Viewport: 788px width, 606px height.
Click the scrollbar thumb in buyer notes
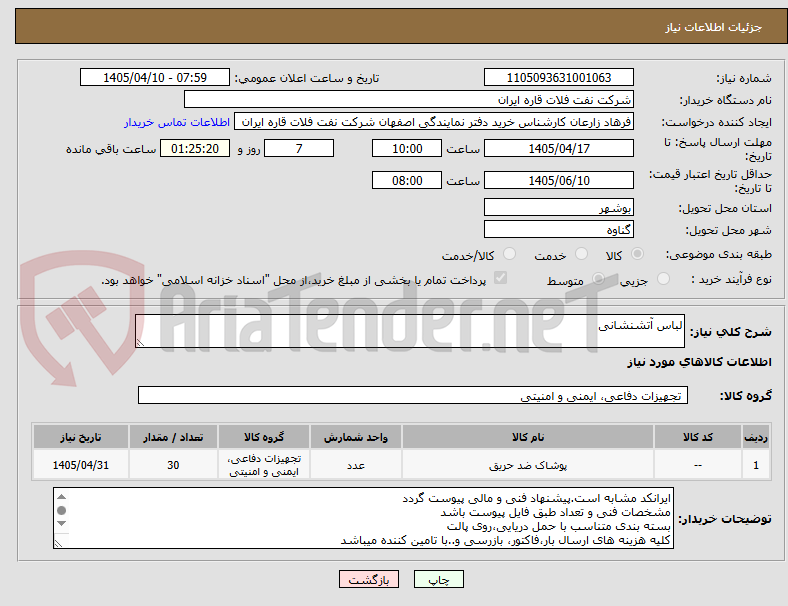tap(61, 511)
